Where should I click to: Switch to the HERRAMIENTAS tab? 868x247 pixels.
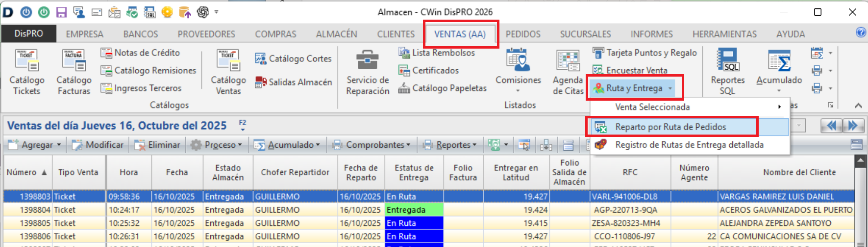click(724, 34)
